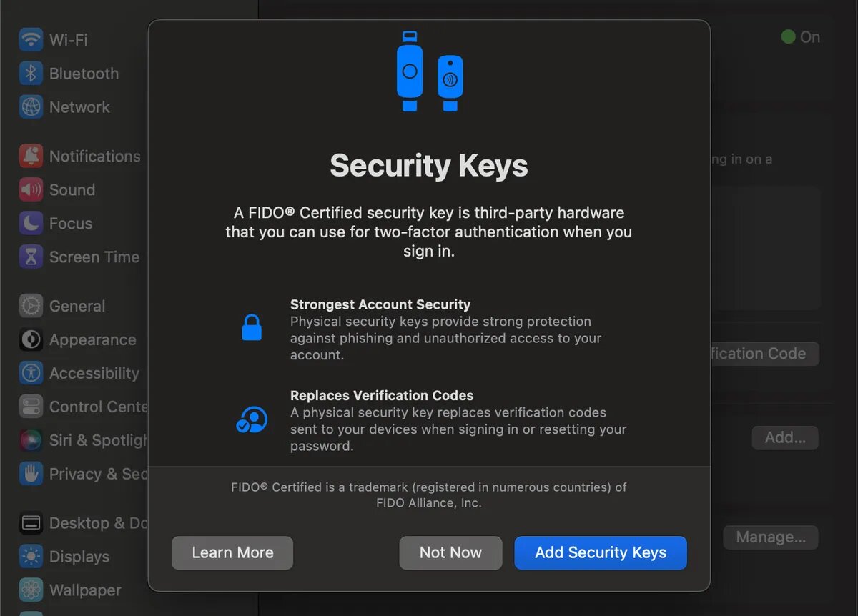Dismiss dialog with Not Now button

pos(450,552)
